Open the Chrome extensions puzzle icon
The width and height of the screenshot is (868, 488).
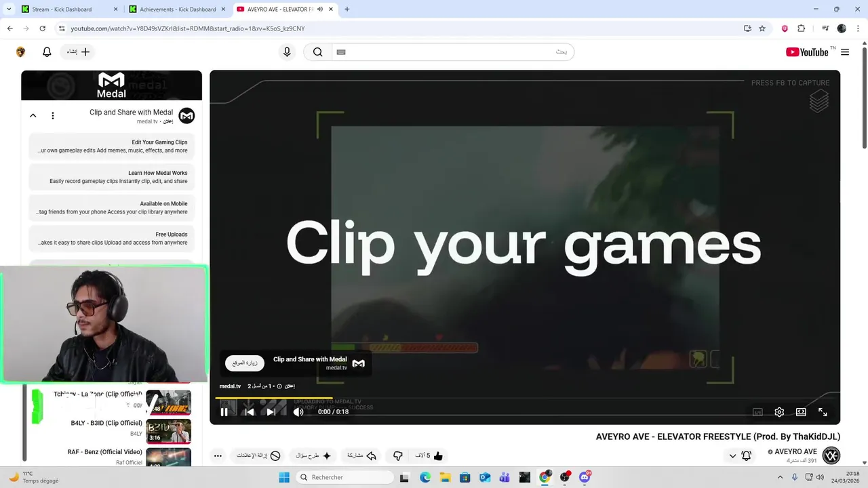point(801,28)
